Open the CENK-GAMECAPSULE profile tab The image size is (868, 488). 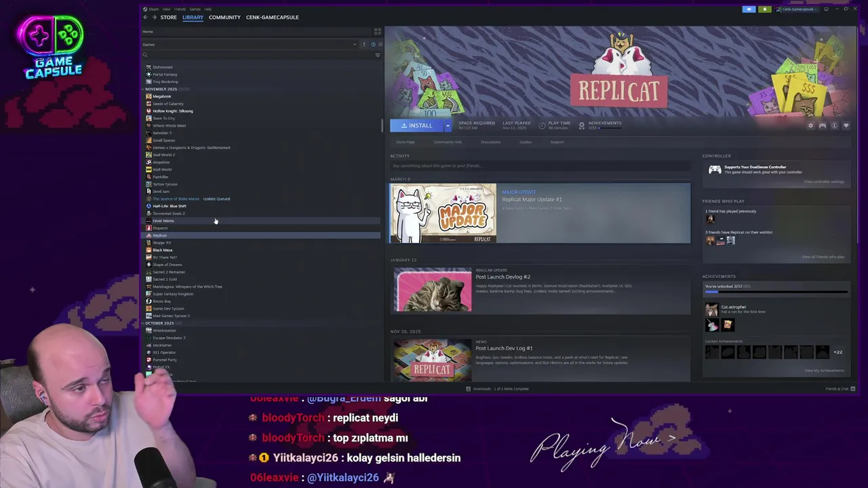(272, 17)
